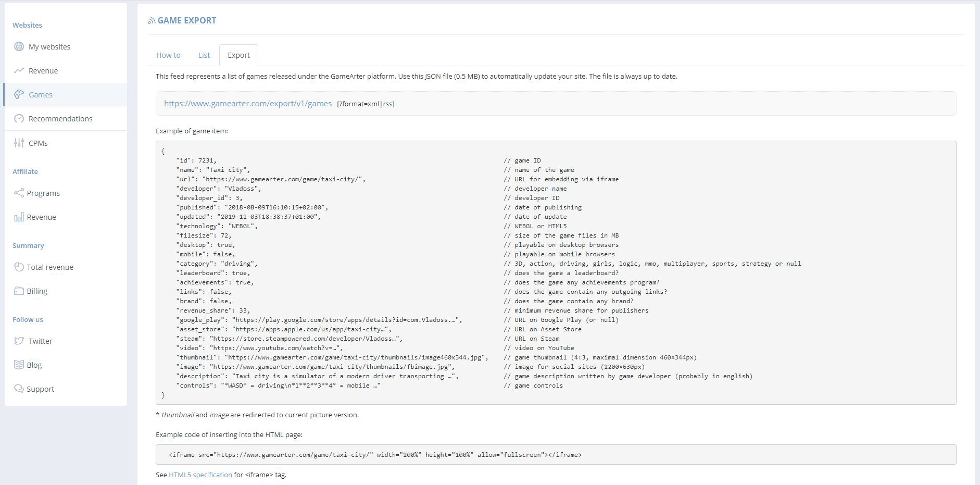Click the trend line icon beside Websites Revenue
The height and width of the screenshot is (485, 980).
pyautogui.click(x=19, y=70)
